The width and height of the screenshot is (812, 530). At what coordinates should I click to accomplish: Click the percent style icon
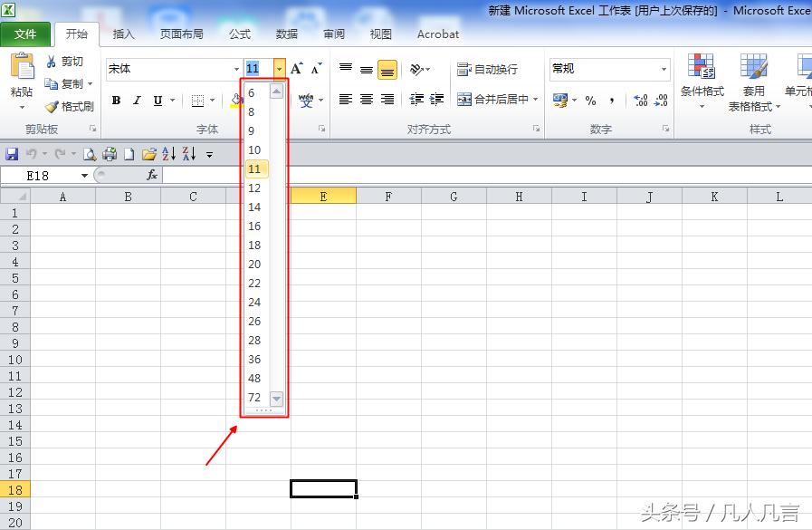pos(590,101)
